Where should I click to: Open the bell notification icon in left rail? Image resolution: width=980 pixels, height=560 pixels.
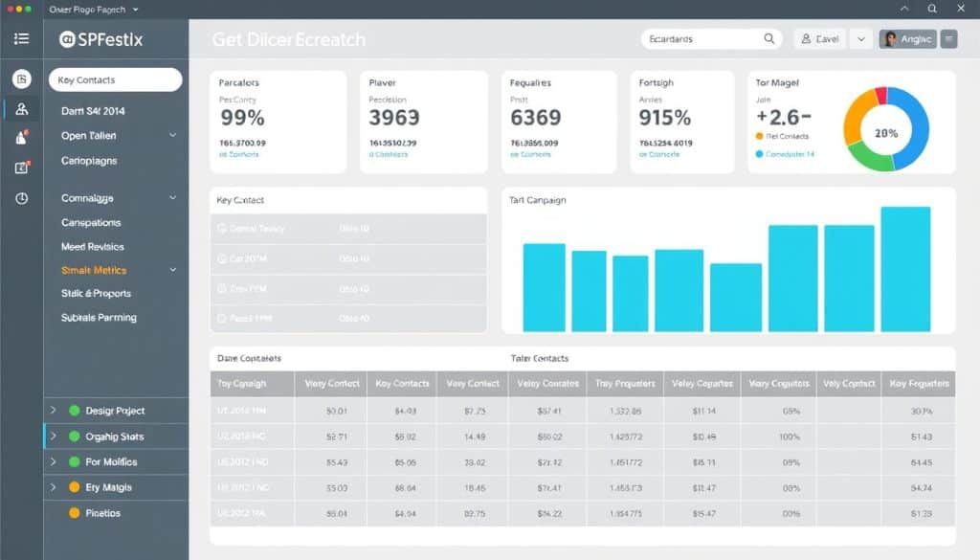click(21, 138)
